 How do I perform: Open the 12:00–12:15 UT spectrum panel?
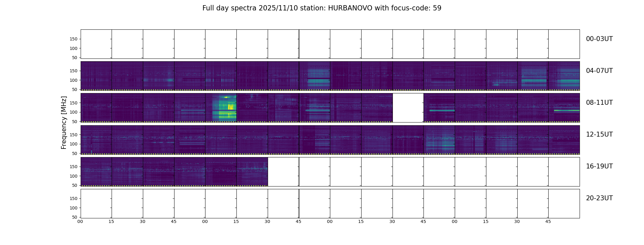pos(96,140)
